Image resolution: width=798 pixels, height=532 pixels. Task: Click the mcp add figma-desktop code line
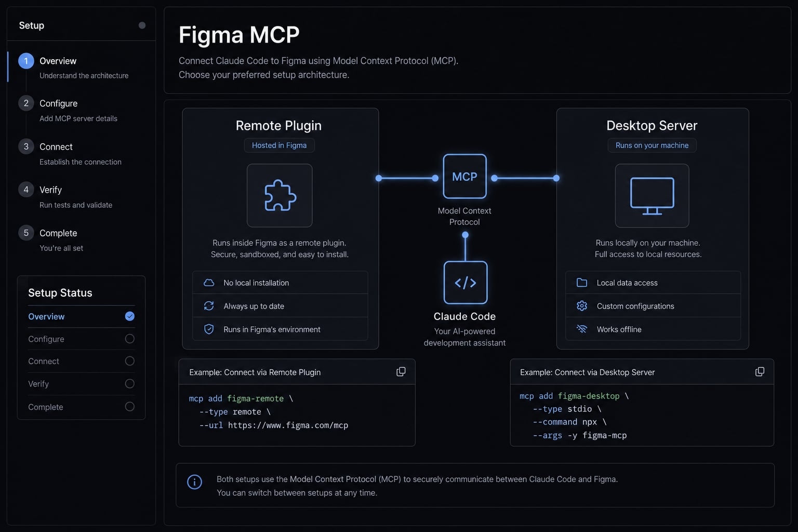click(x=575, y=396)
